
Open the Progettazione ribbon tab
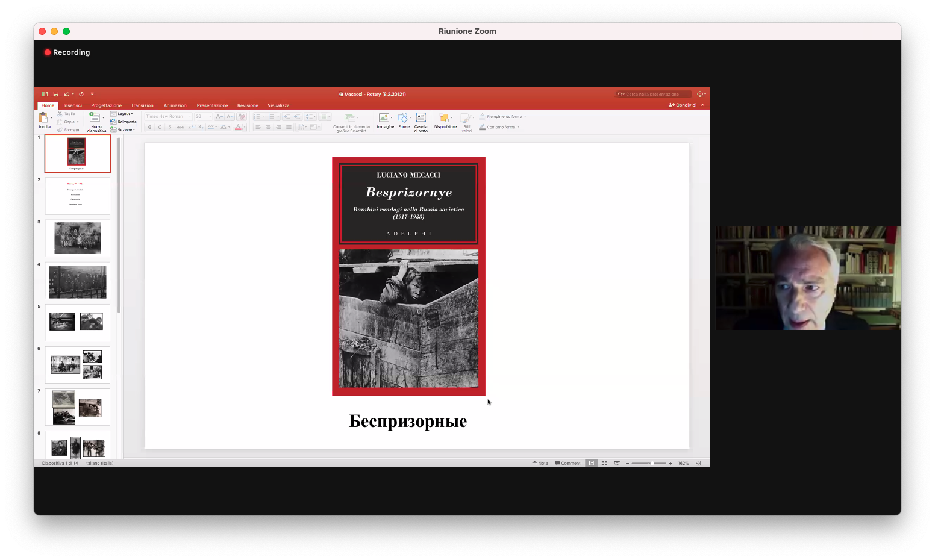point(107,105)
